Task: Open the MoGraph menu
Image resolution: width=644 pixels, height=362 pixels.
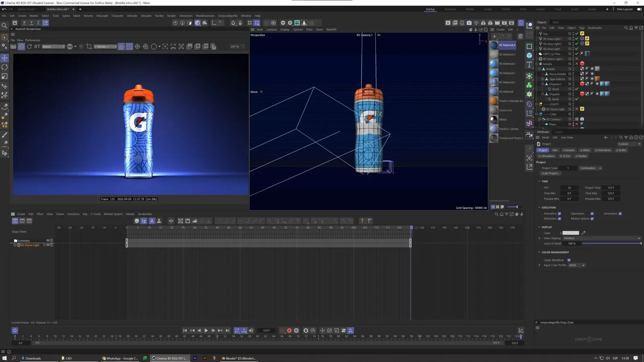Action: (x=102, y=16)
